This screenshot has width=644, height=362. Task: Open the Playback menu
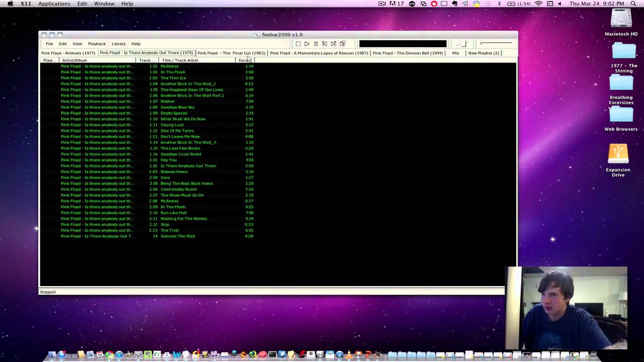tap(97, 44)
